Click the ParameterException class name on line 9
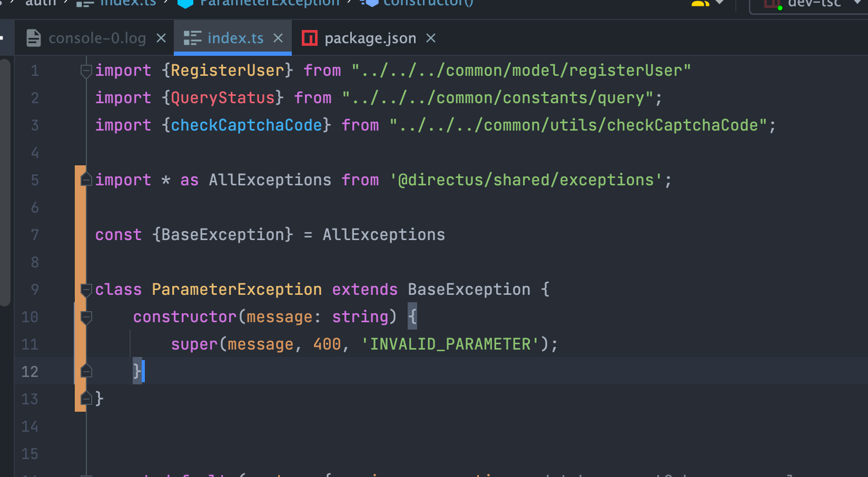 236,290
